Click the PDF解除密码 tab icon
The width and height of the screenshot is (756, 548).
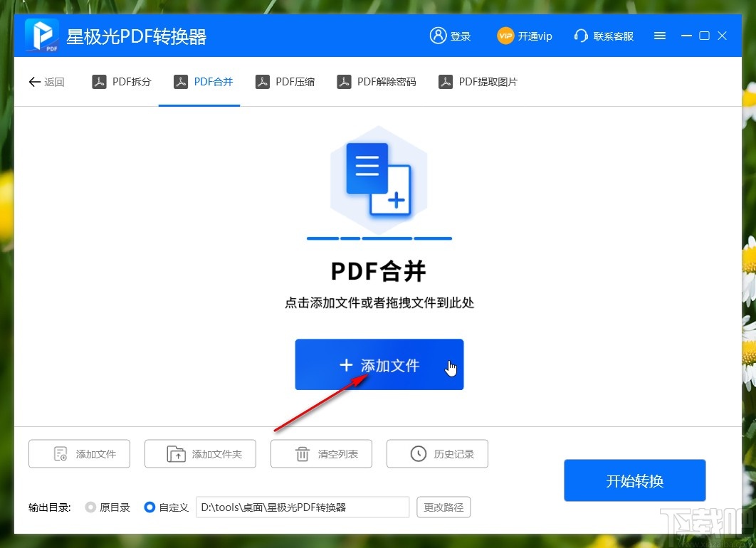click(344, 82)
